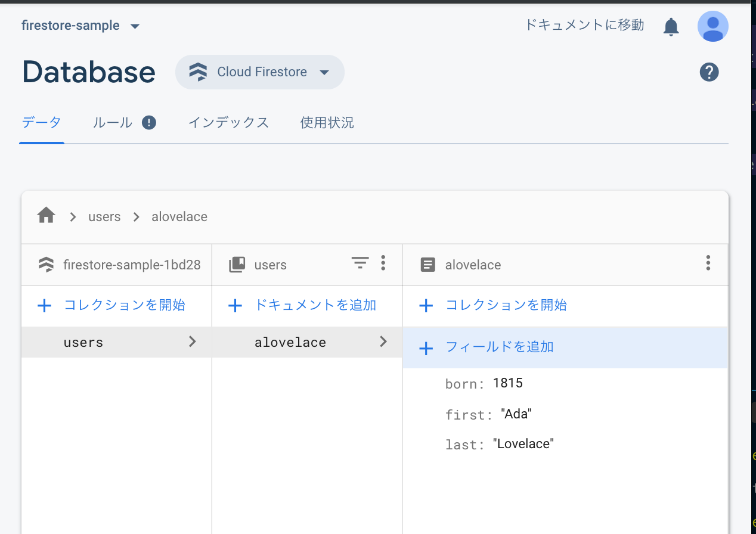Click users in the breadcrumb path
This screenshot has height=534, width=756.
pyautogui.click(x=104, y=216)
